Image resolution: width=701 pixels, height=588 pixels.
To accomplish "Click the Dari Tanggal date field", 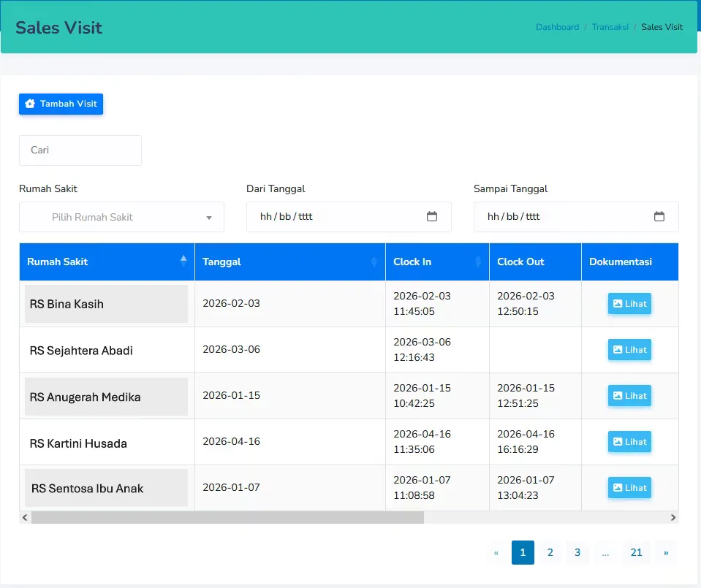I will tap(349, 217).
